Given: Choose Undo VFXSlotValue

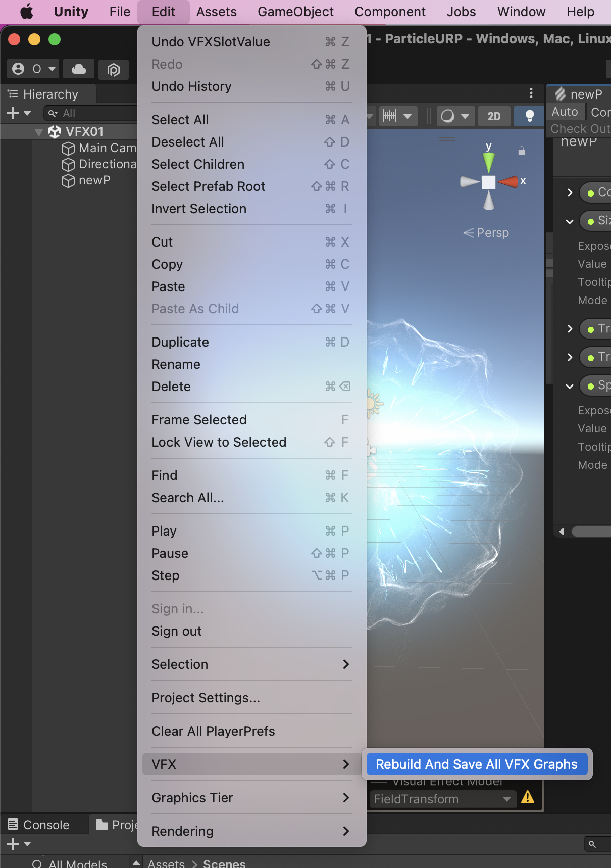Looking at the screenshot, I should coord(251,42).
